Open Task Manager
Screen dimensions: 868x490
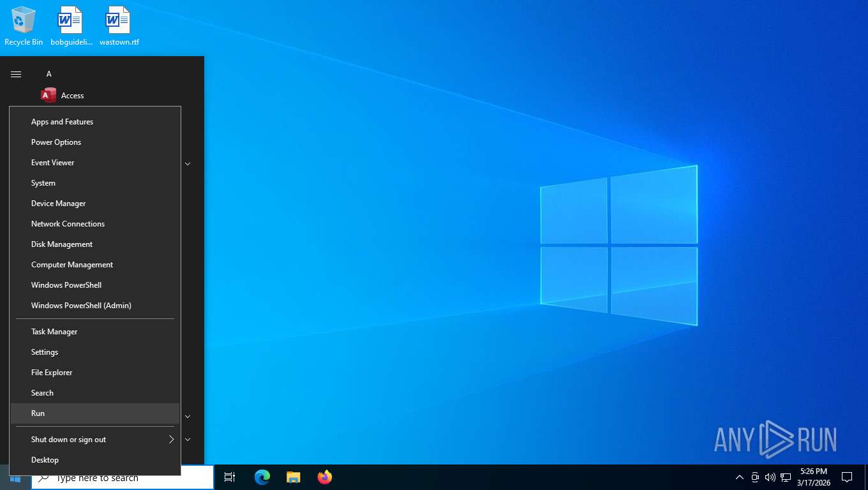pyautogui.click(x=95, y=332)
